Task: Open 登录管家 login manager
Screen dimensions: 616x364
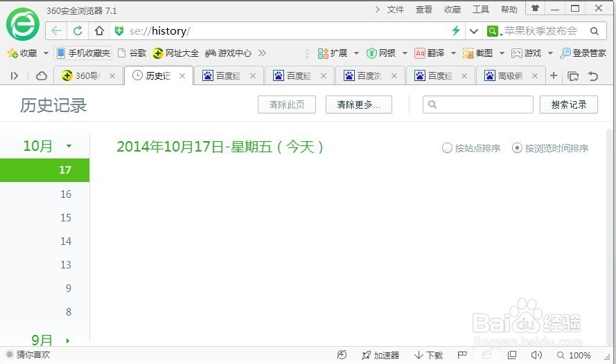Action: tap(583, 53)
